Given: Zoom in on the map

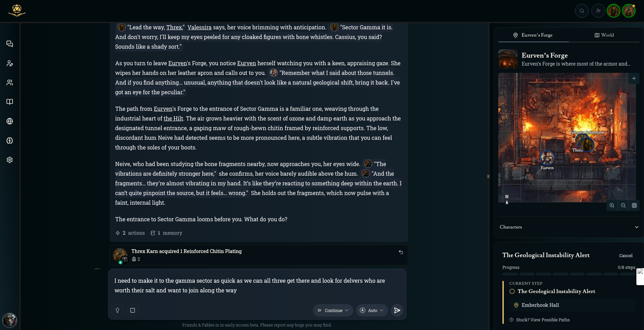Looking at the screenshot, I should tap(612, 205).
